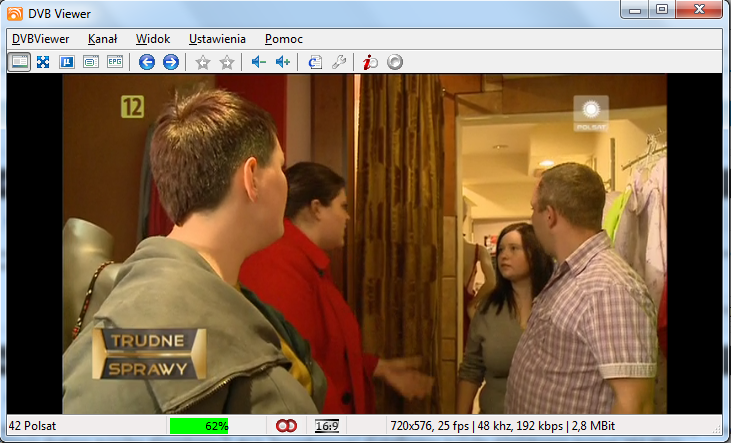Click the green 62% signal level bar
This screenshot has height=443, width=731.
click(x=199, y=426)
